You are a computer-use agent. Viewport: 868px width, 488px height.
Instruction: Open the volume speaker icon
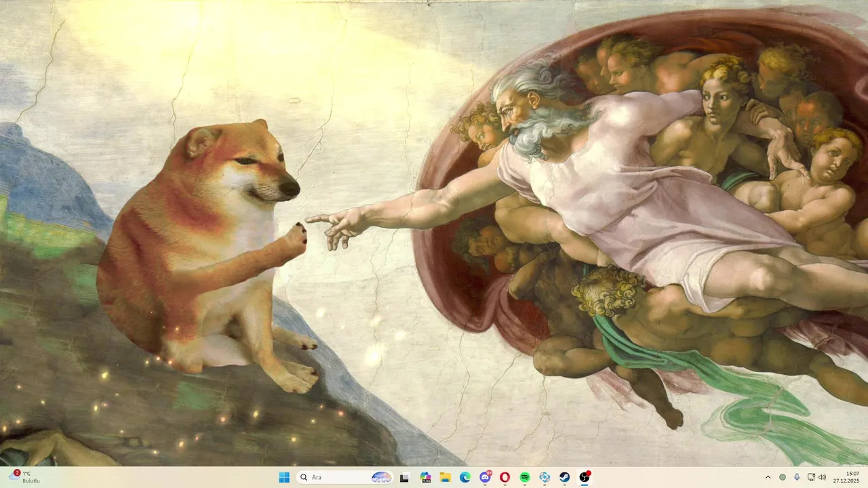[823, 477]
